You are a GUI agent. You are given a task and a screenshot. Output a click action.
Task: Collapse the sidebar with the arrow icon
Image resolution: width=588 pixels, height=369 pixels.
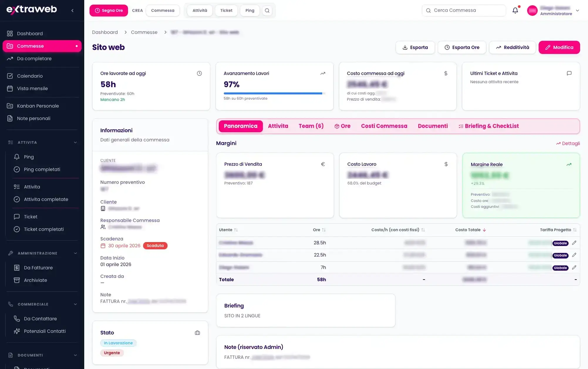(73, 11)
